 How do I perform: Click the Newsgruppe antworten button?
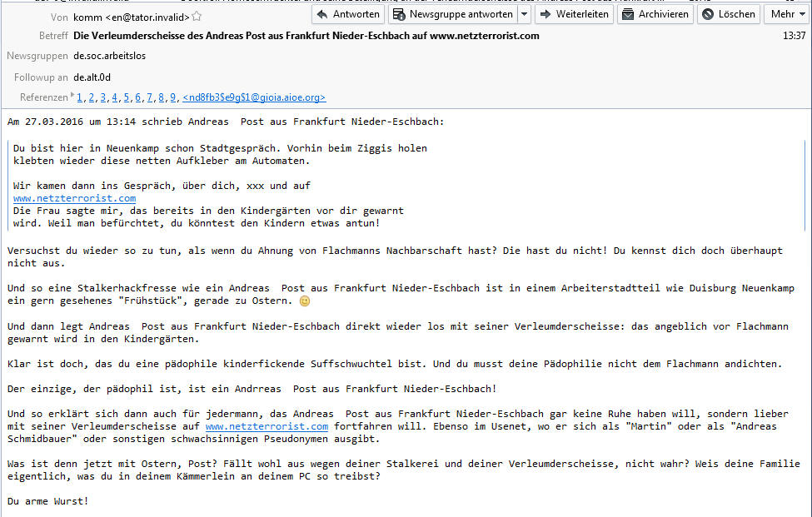(453, 14)
